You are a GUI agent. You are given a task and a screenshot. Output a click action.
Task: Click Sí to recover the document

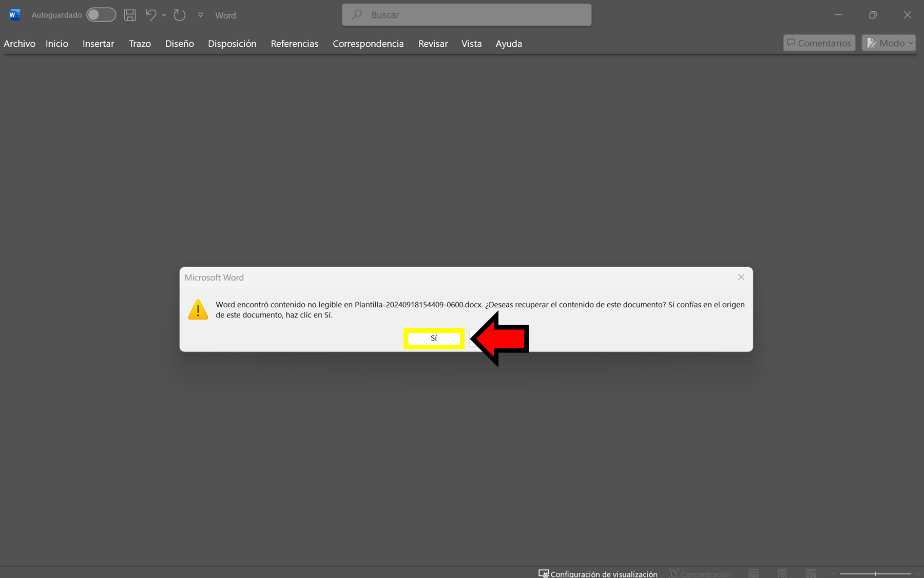pyautogui.click(x=434, y=338)
